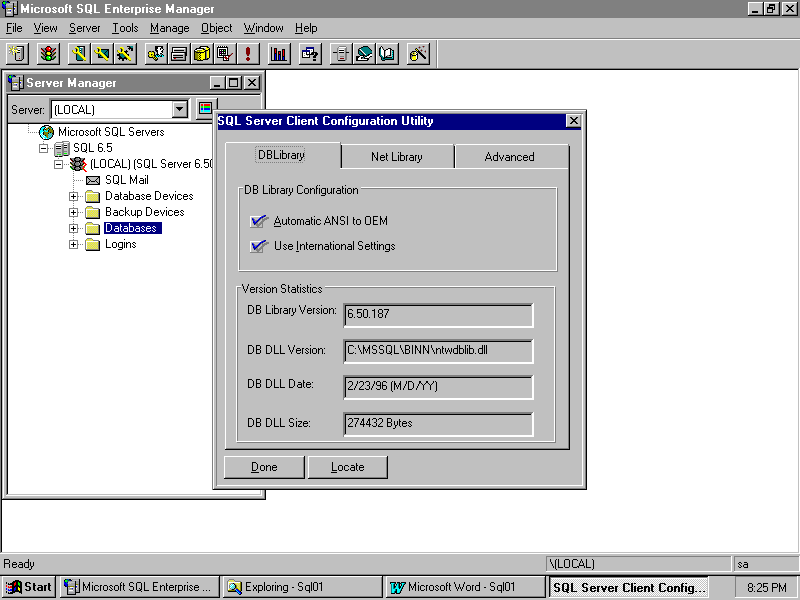The height and width of the screenshot is (600, 800).
Task: Collapse the SQL 6.5 server group
Action: click(43, 148)
